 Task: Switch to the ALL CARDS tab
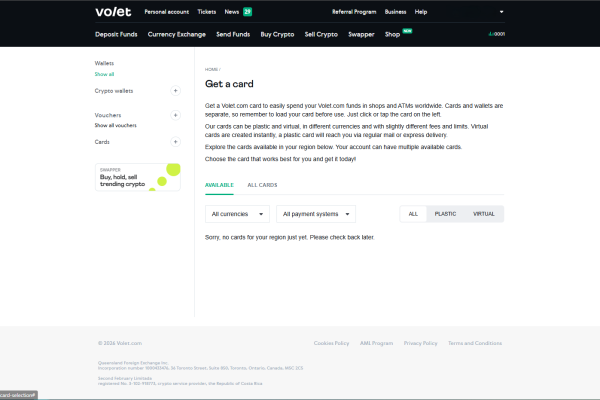pos(262,185)
